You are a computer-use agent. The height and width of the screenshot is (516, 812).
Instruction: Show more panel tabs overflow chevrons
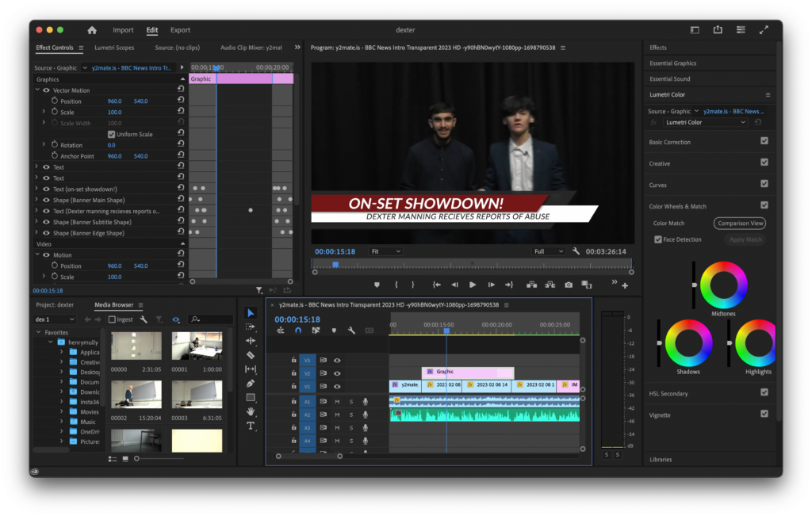tap(297, 47)
